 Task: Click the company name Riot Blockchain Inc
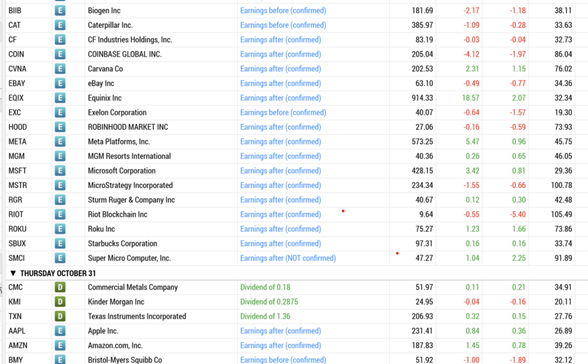(x=117, y=214)
